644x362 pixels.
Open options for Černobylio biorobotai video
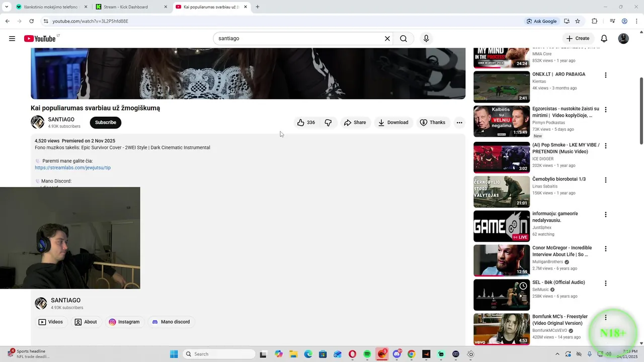click(606, 180)
